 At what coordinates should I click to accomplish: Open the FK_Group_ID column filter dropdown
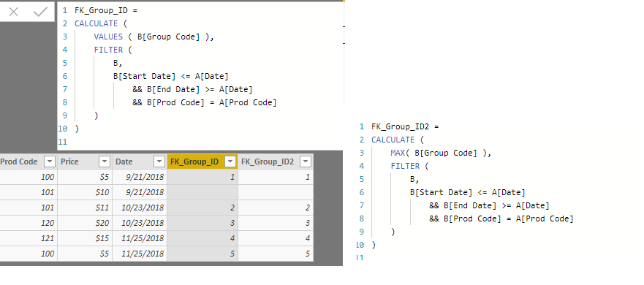[x=230, y=161]
